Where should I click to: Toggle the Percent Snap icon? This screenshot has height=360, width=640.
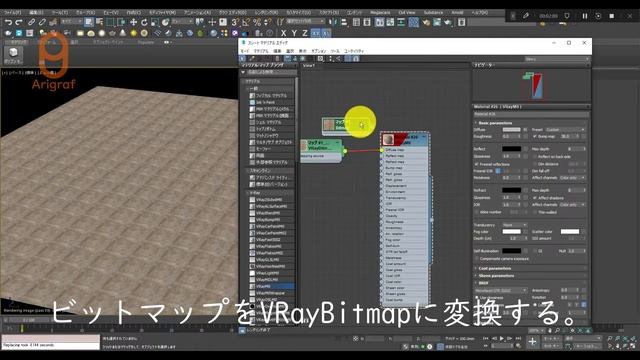coord(257,22)
